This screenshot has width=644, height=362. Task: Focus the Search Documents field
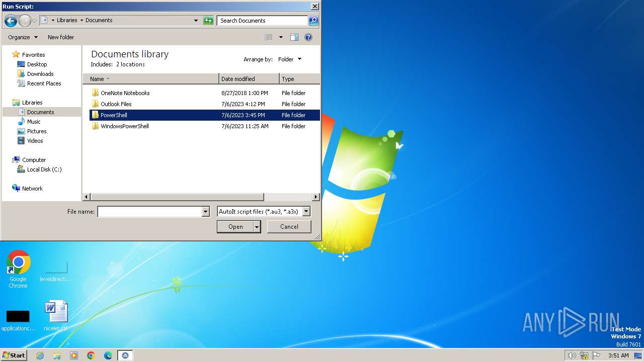pyautogui.click(x=263, y=21)
